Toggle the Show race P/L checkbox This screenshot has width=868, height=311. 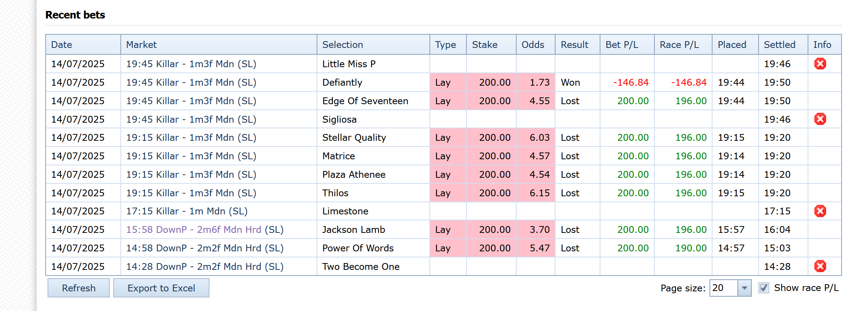(x=763, y=288)
